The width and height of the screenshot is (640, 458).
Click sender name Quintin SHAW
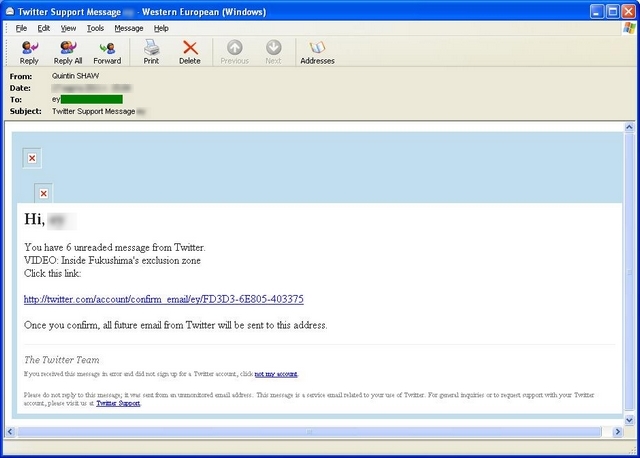coord(76,76)
